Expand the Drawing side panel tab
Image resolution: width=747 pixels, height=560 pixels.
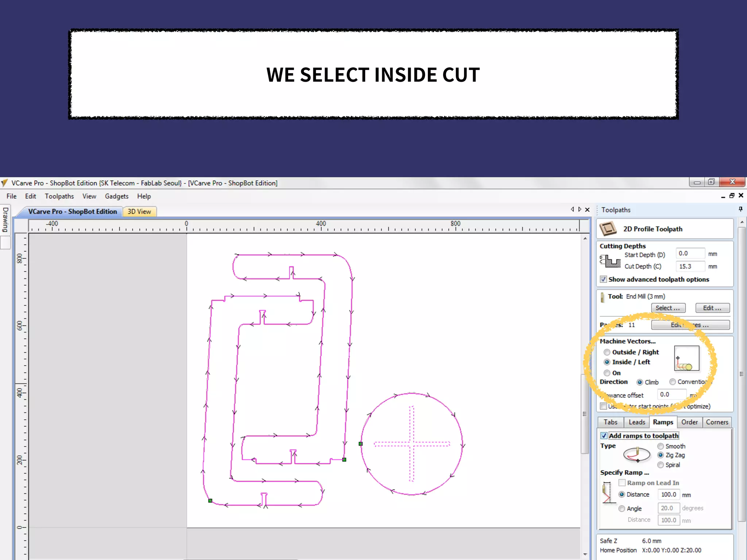(5, 219)
